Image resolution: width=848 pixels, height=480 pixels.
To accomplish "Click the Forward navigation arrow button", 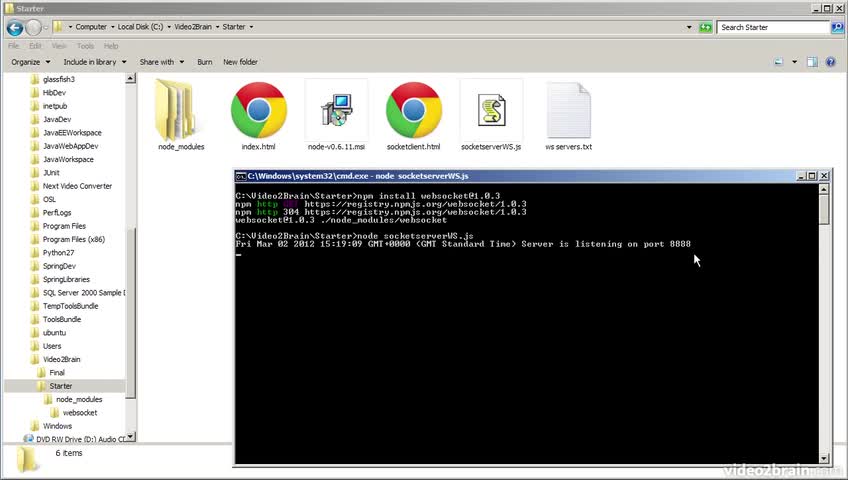I will point(34,27).
